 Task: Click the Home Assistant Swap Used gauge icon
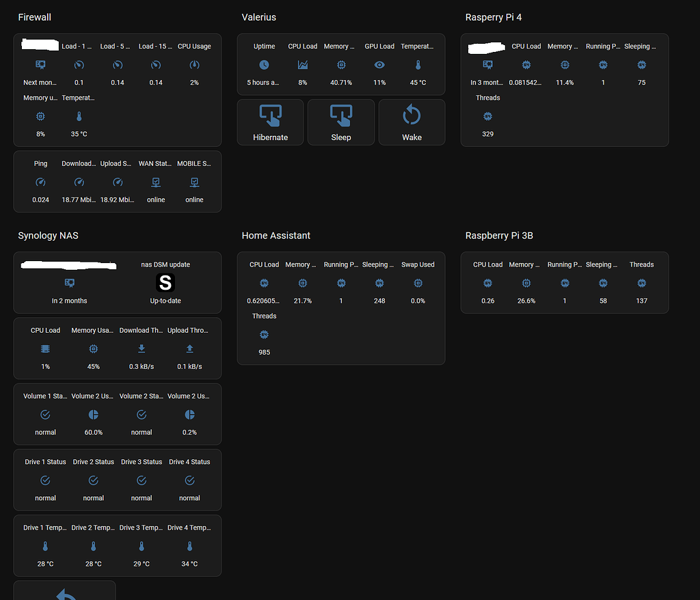click(x=418, y=282)
